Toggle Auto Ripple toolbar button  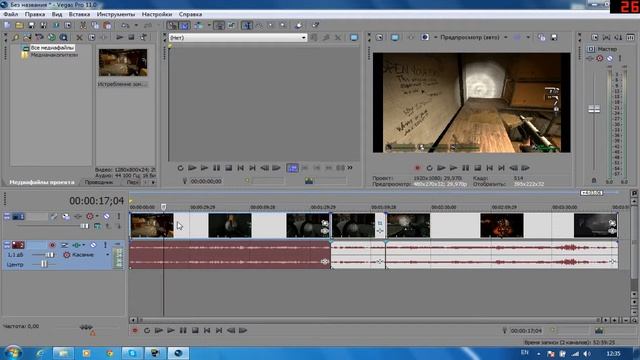tap(198, 25)
